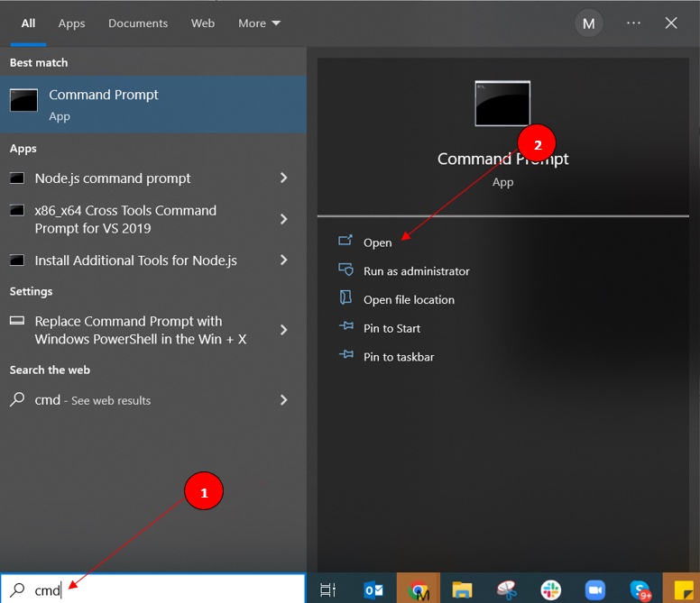Open Task View on the taskbar

point(328,589)
